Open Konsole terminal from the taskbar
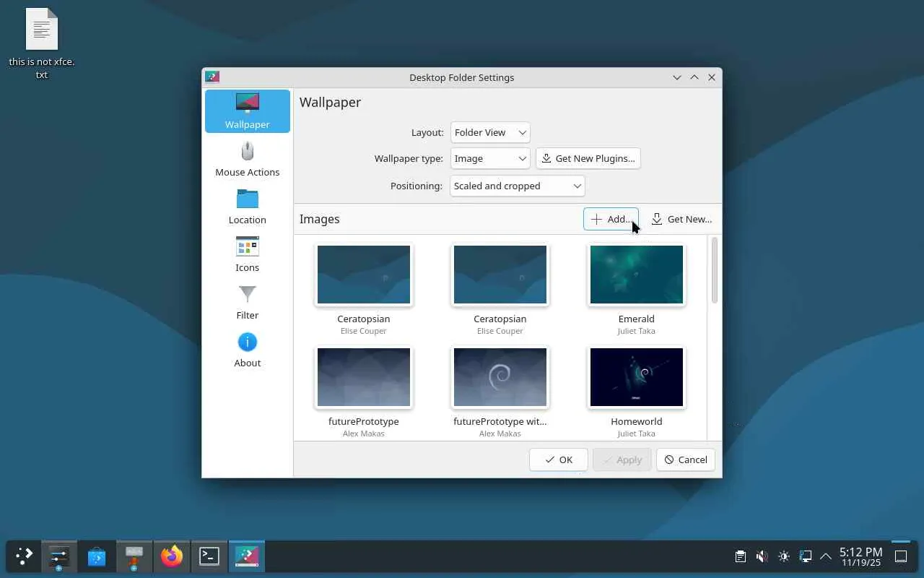 pyautogui.click(x=209, y=556)
